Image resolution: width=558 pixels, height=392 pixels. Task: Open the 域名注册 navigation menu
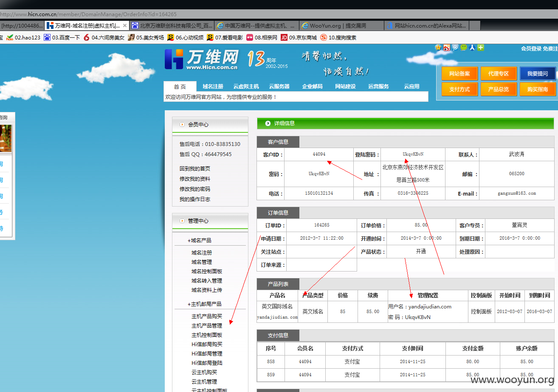[x=213, y=86]
